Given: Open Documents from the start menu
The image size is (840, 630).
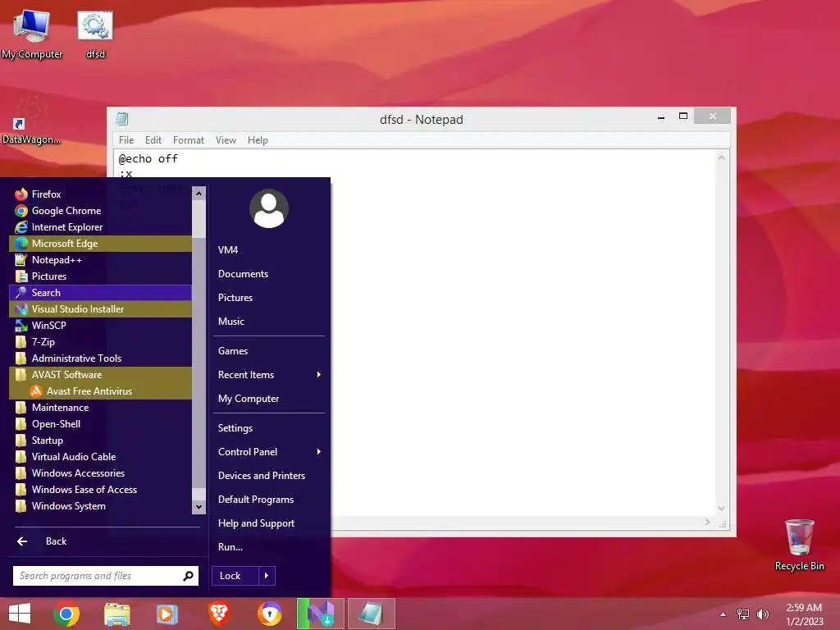Looking at the screenshot, I should coord(269,274).
